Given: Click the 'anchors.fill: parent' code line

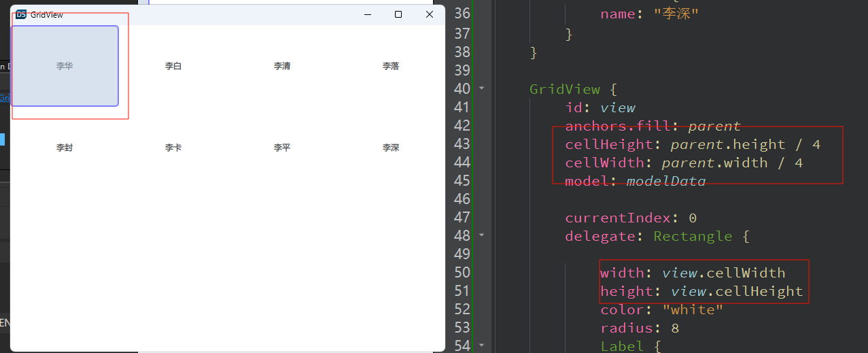Looking at the screenshot, I should click(653, 126).
